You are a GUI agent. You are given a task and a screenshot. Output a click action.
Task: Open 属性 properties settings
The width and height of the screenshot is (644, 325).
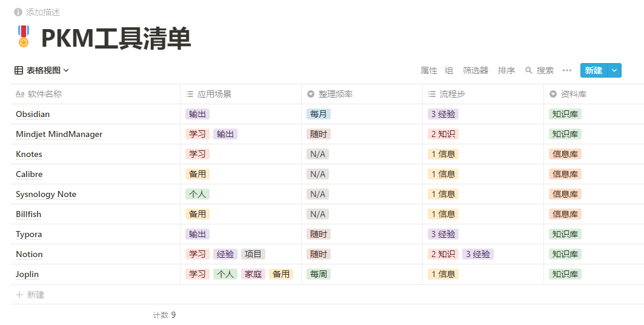pos(429,71)
